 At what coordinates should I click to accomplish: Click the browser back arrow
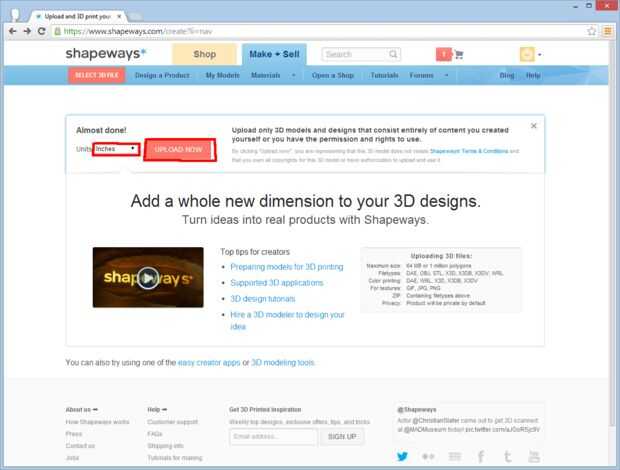tap(13, 31)
